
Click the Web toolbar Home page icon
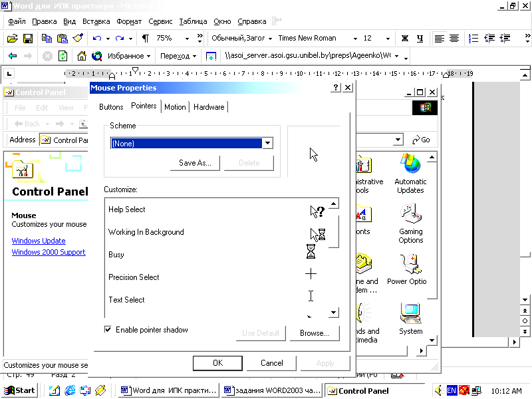pyautogui.click(x=81, y=56)
